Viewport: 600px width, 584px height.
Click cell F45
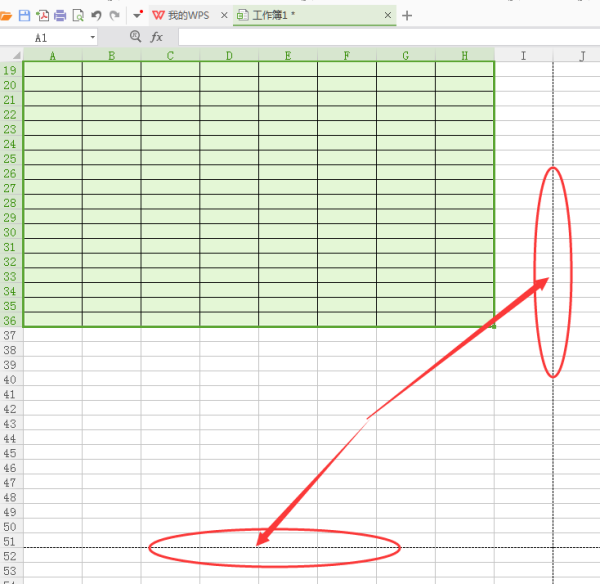347,453
